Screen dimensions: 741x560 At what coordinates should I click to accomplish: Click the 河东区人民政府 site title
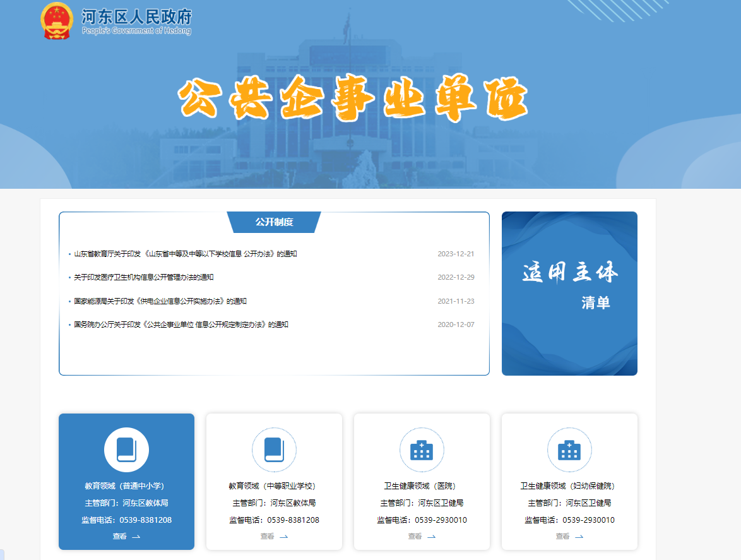click(x=136, y=17)
